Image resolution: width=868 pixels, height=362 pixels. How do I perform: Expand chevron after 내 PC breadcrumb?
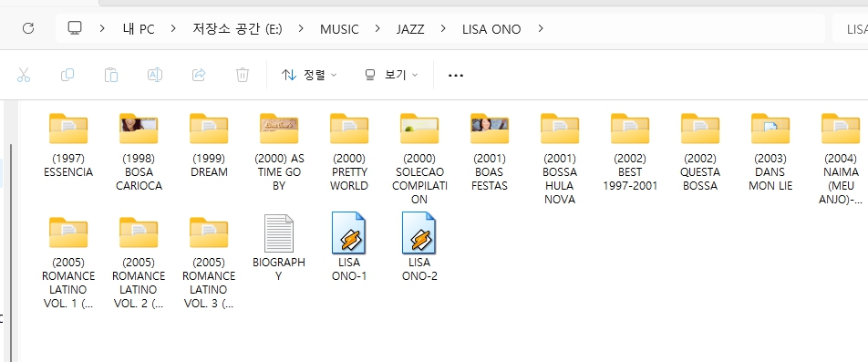(x=174, y=29)
